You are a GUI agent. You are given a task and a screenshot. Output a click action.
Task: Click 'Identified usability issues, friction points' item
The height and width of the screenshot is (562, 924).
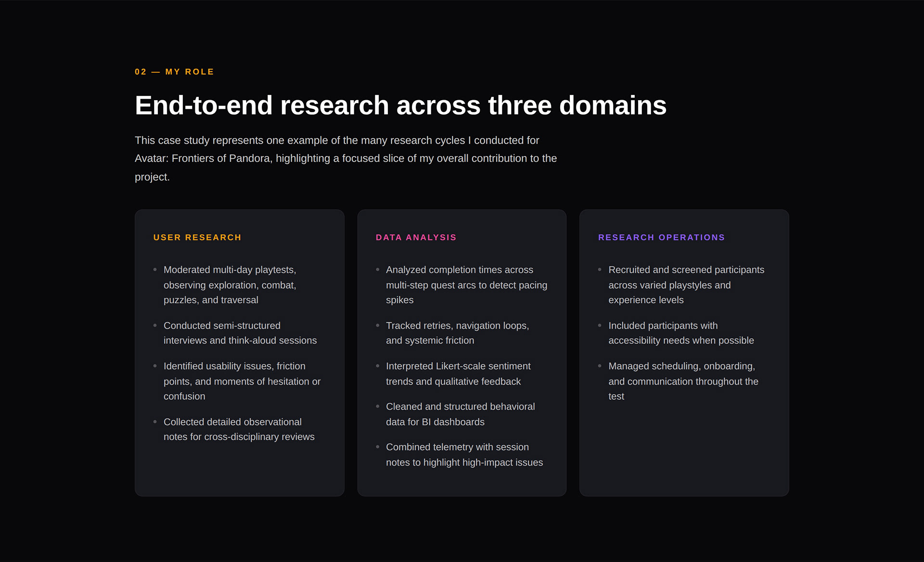click(242, 381)
